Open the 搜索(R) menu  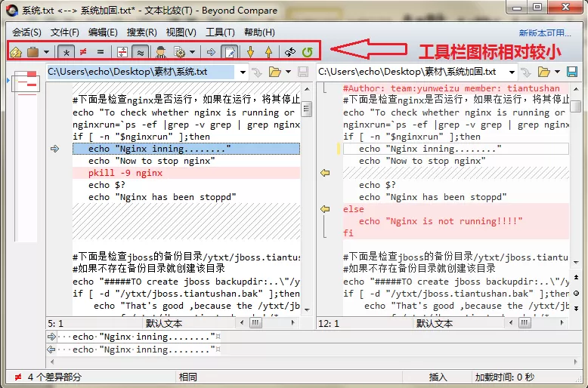click(141, 32)
